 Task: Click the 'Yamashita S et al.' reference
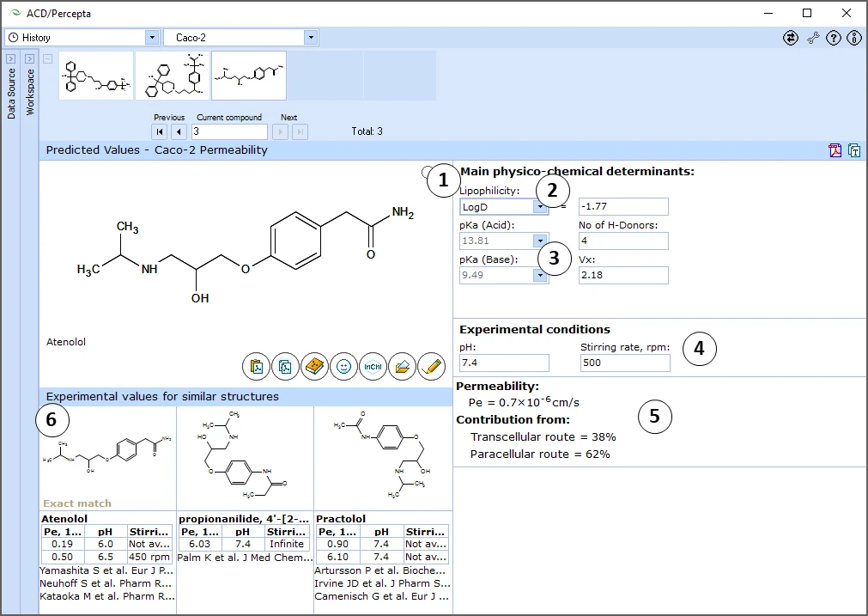click(106, 570)
